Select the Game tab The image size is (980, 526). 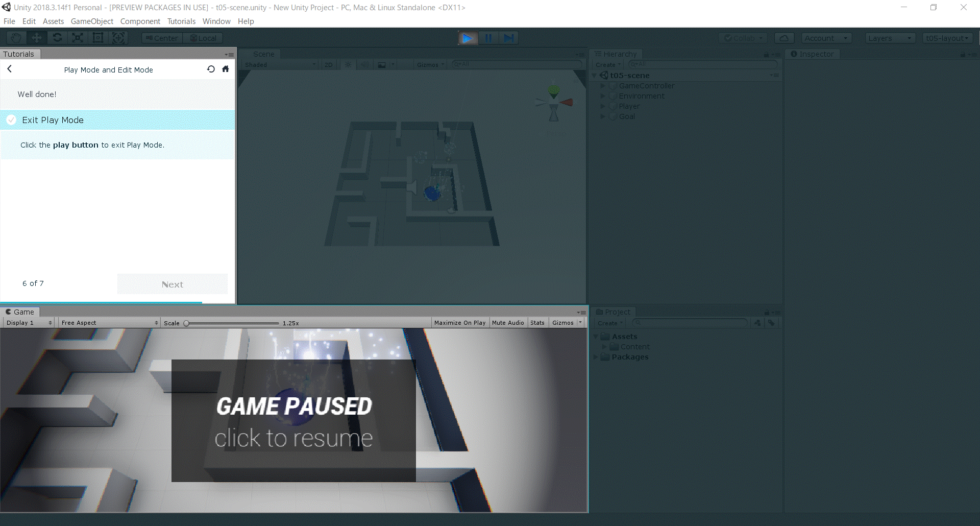[x=20, y=312]
